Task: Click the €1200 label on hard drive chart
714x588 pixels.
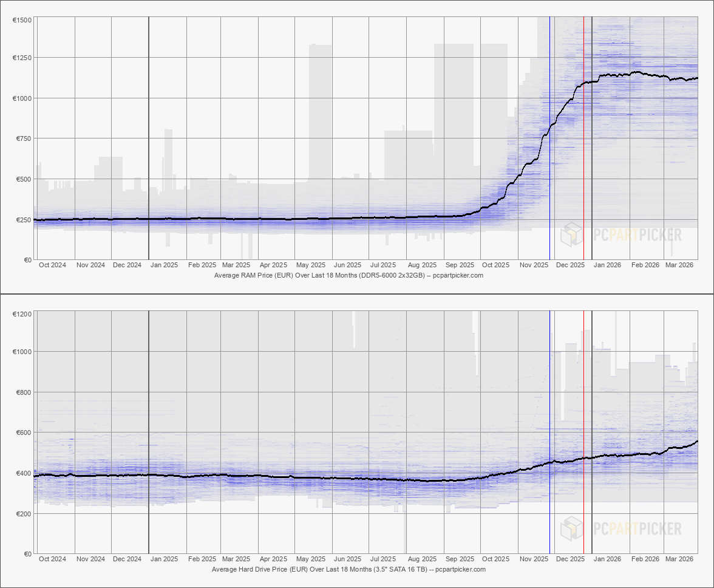Action: [x=22, y=314]
